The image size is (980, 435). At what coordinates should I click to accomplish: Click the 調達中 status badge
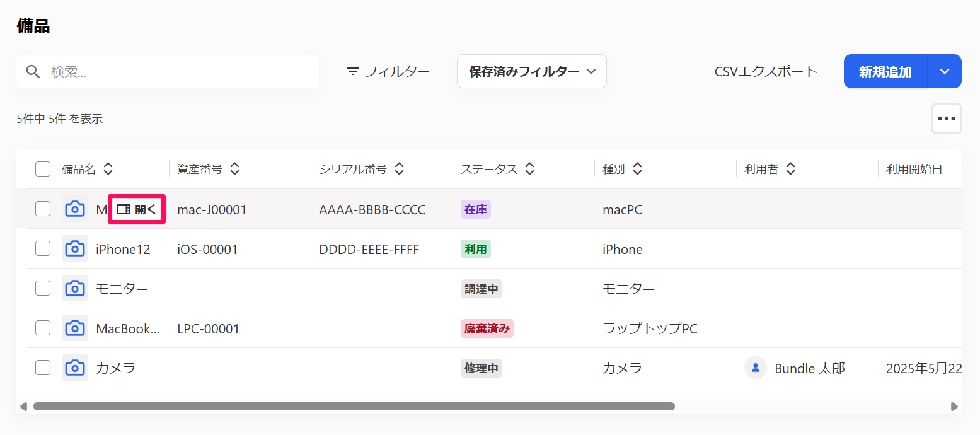[x=481, y=289]
